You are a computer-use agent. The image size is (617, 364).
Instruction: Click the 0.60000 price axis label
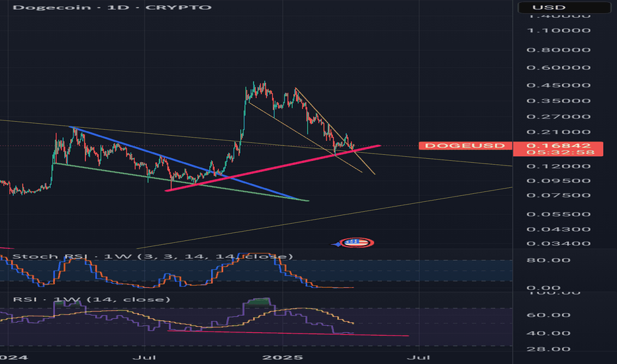(558, 68)
